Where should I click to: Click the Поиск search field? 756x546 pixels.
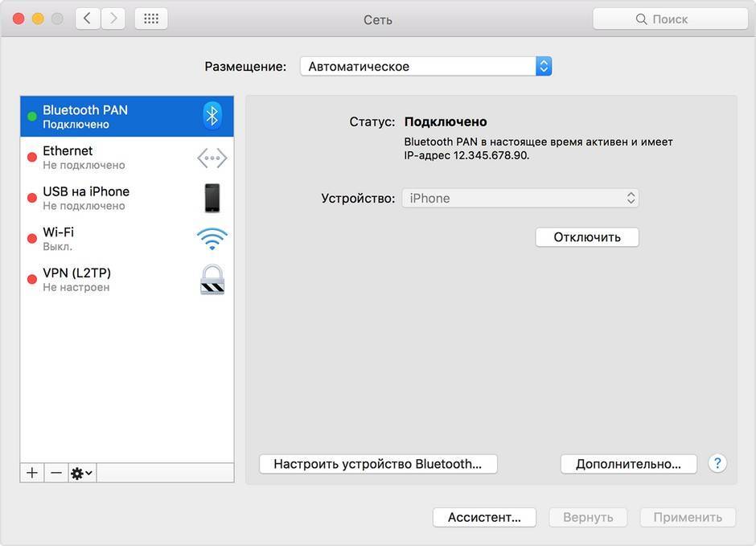[670, 18]
